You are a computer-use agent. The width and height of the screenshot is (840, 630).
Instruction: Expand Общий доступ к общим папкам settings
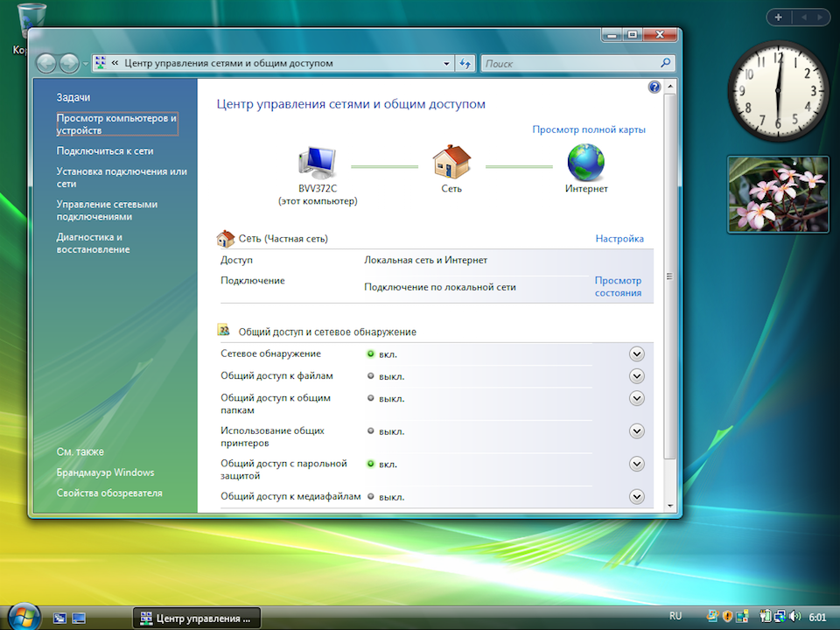[x=636, y=399]
